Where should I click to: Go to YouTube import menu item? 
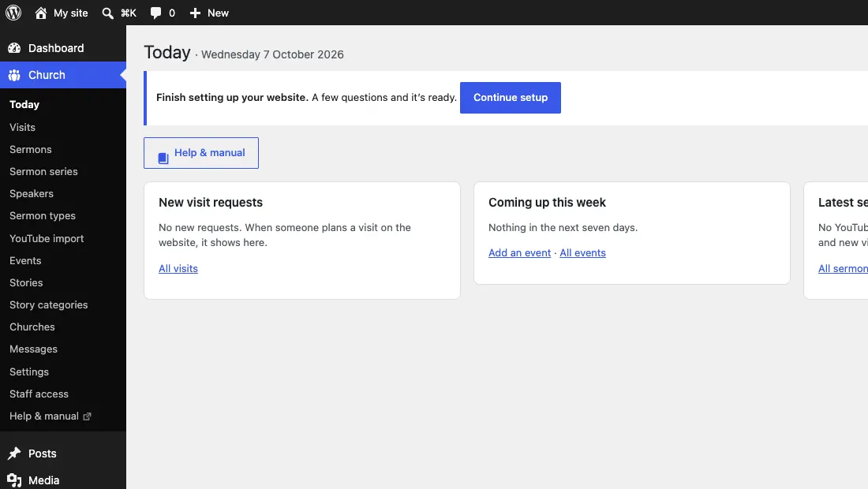coord(47,238)
